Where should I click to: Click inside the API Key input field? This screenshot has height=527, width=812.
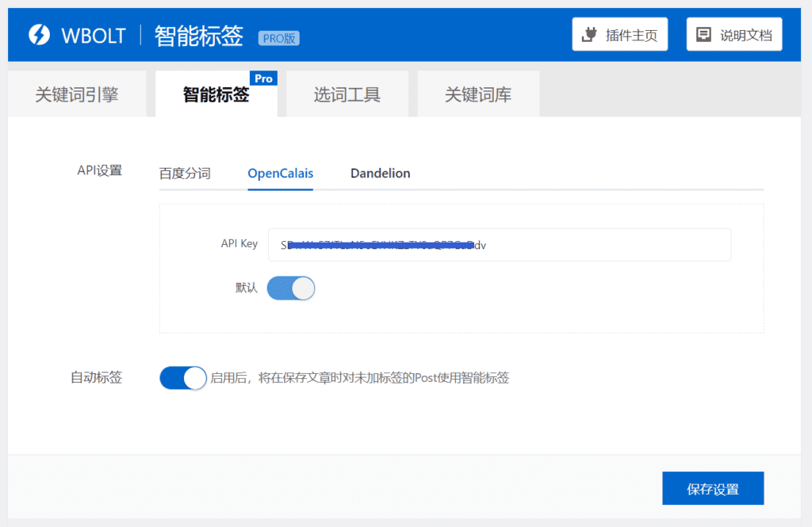point(500,244)
